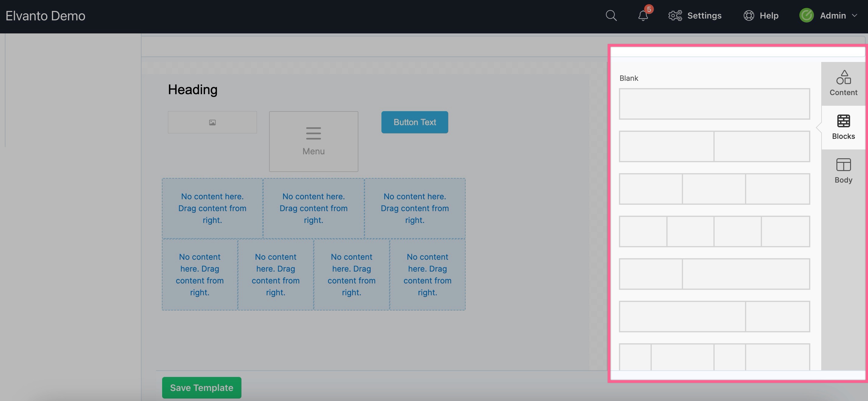
Task: Open the search magnifier icon
Action: 611,15
